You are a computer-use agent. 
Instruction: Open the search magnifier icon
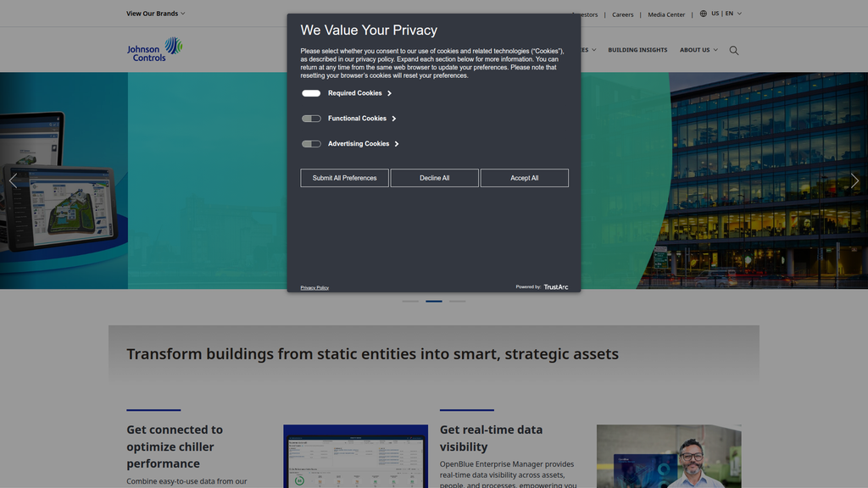tap(734, 50)
